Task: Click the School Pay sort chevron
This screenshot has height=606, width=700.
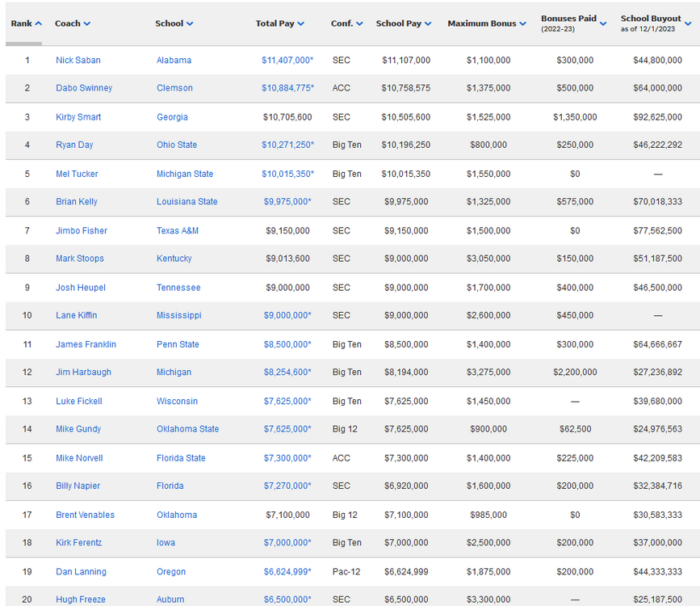Action: click(x=428, y=24)
